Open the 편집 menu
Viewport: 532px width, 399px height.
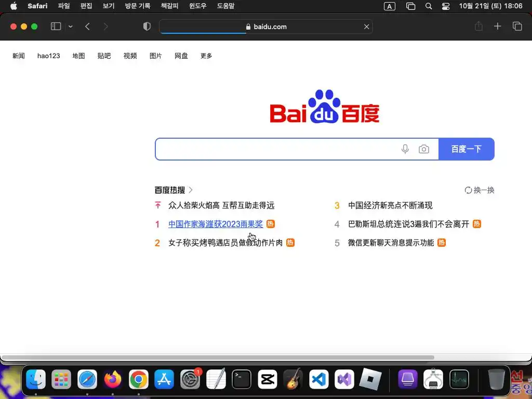[86, 6]
